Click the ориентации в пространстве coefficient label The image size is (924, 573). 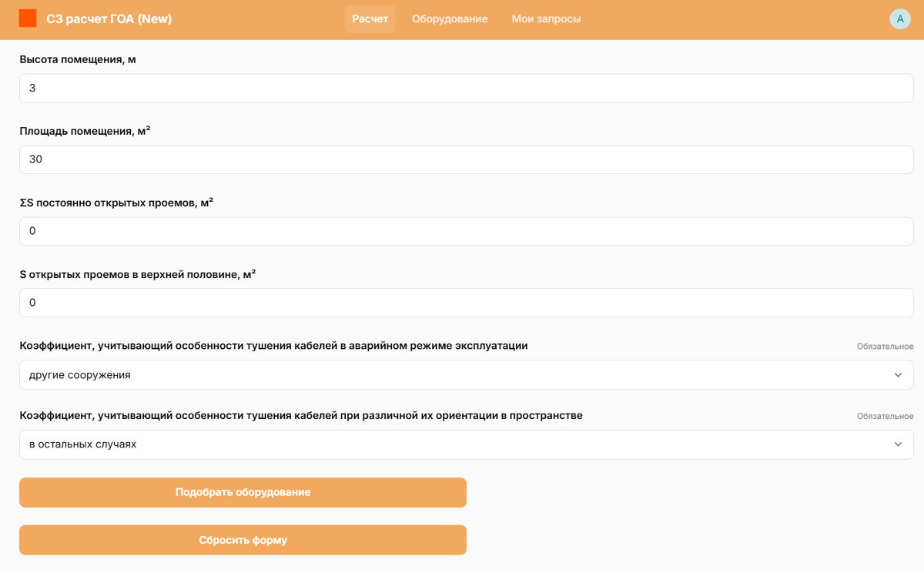(x=301, y=415)
